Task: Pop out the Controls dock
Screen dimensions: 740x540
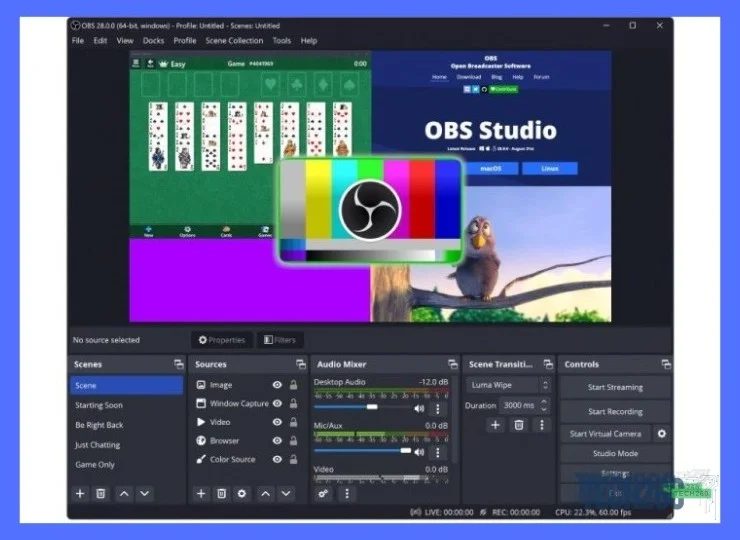Action: pos(666,364)
